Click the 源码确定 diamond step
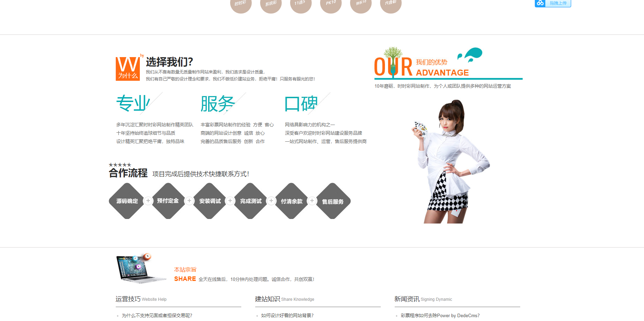 tap(127, 201)
